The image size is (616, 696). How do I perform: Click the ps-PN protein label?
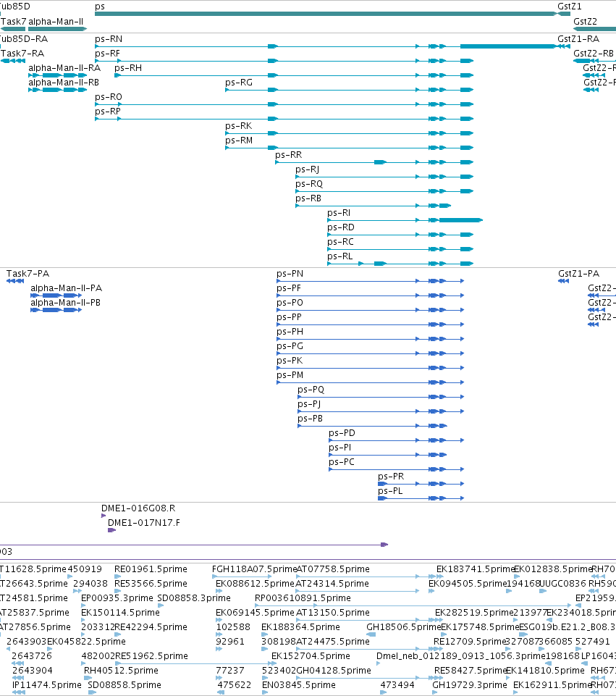click(290, 274)
